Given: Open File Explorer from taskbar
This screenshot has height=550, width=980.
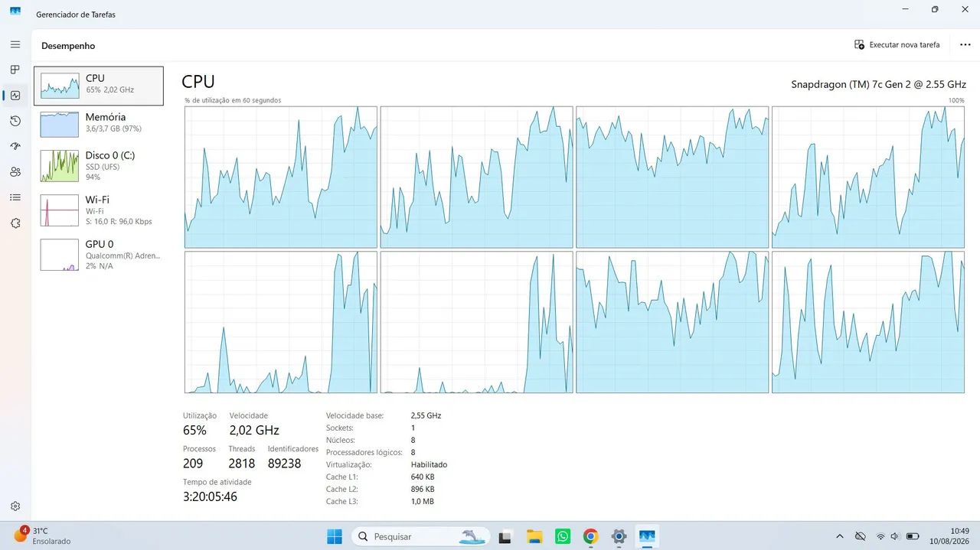Looking at the screenshot, I should coord(534,536).
